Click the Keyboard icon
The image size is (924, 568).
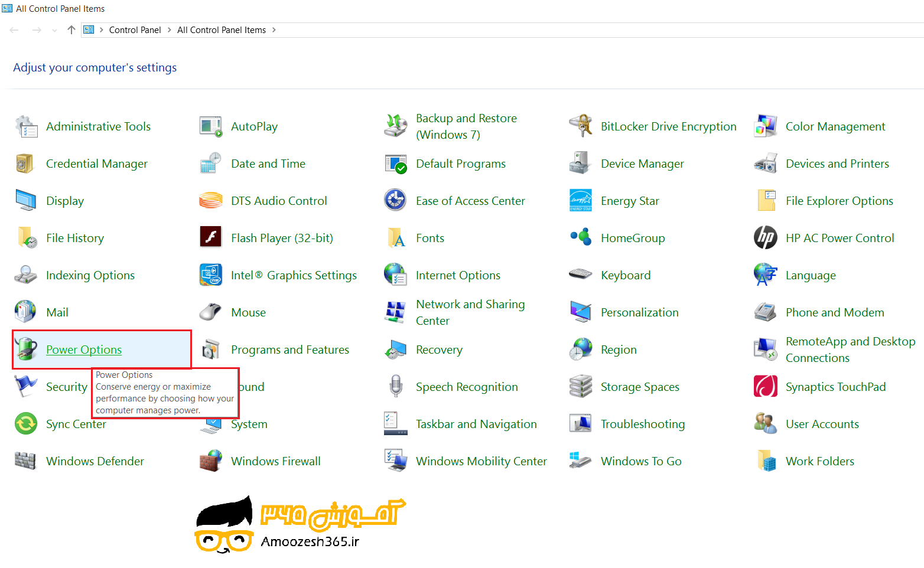tap(580, 275)
